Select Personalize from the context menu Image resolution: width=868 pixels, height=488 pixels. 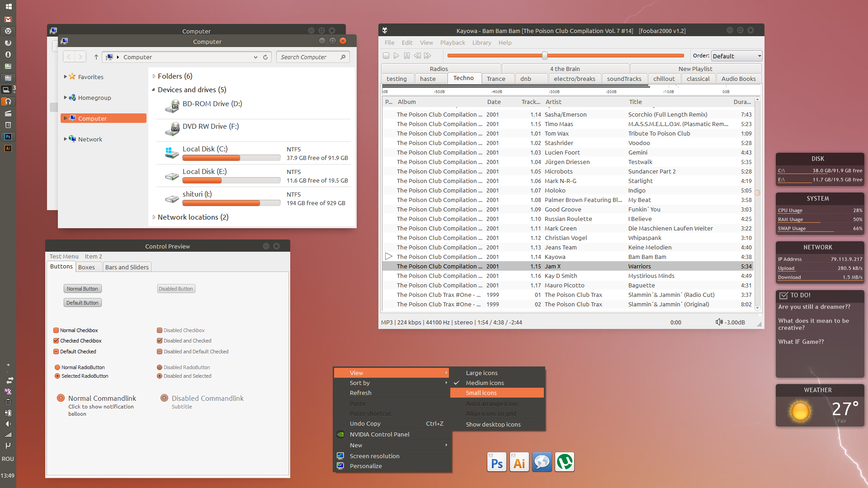pos(392,466)
